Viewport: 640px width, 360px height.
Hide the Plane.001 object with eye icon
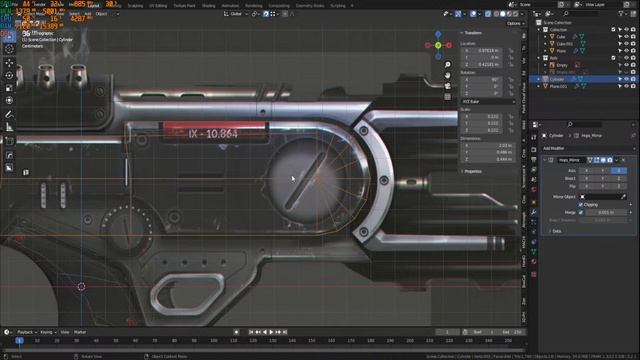626,86
